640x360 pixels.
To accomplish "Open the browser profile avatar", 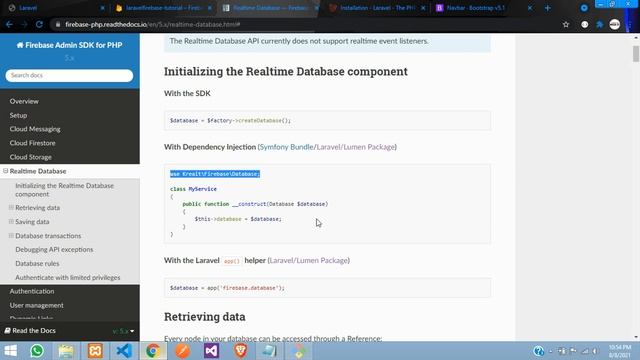I will [x=615, y=24].
